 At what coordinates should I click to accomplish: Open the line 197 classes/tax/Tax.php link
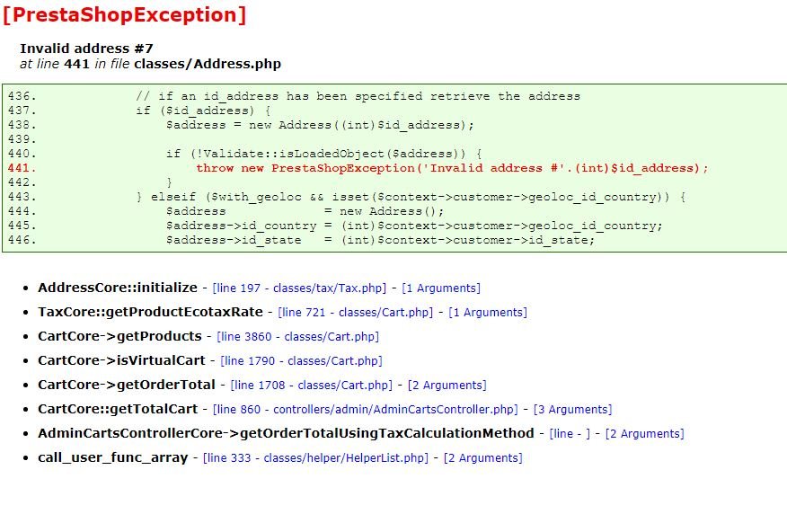[299, 288]
